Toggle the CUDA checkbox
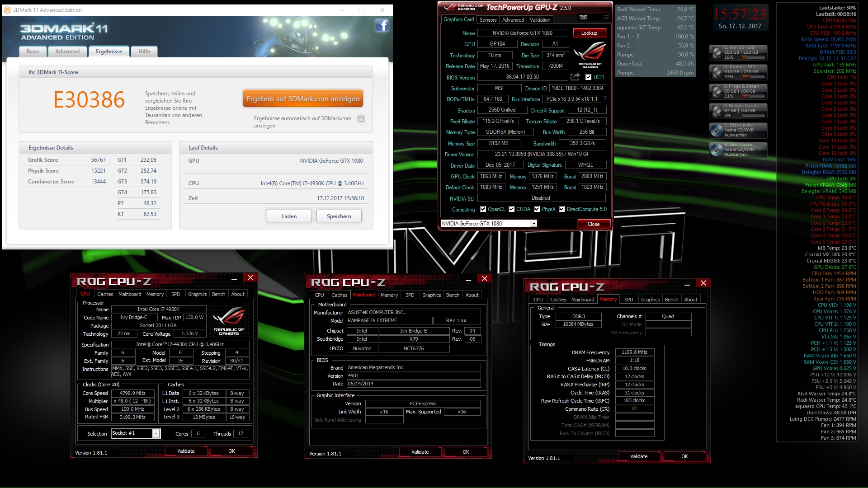 pyautogui.click(x=511, y=209)
